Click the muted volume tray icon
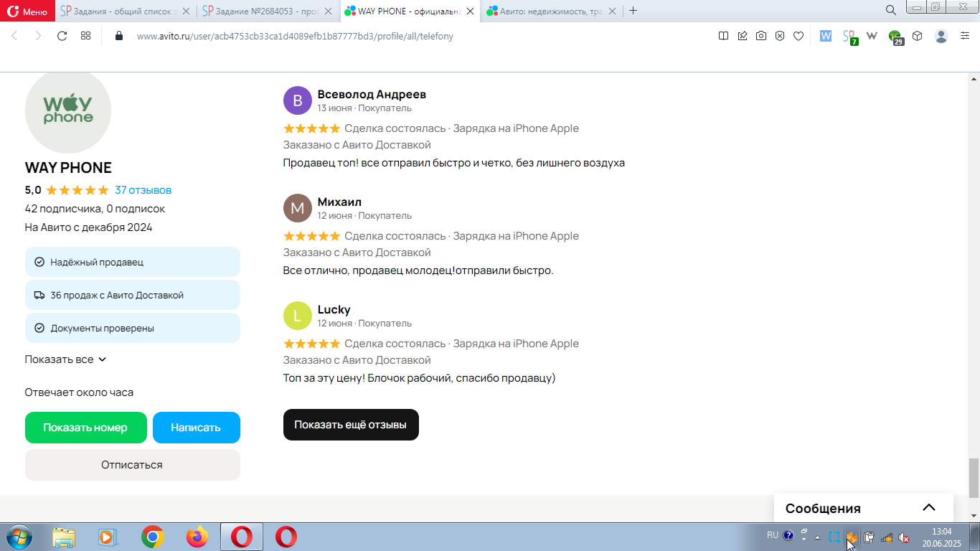The image size is (980, 551). tap(904, 537)
